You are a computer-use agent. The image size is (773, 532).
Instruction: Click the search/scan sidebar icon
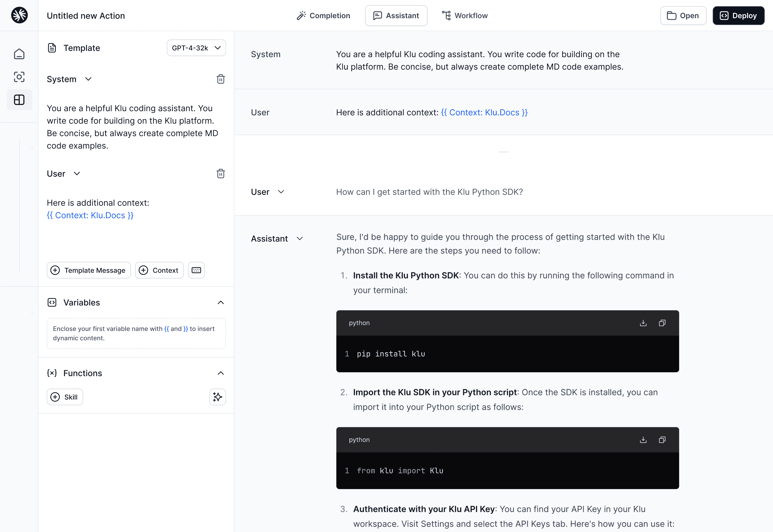click(x=19, y=77)
